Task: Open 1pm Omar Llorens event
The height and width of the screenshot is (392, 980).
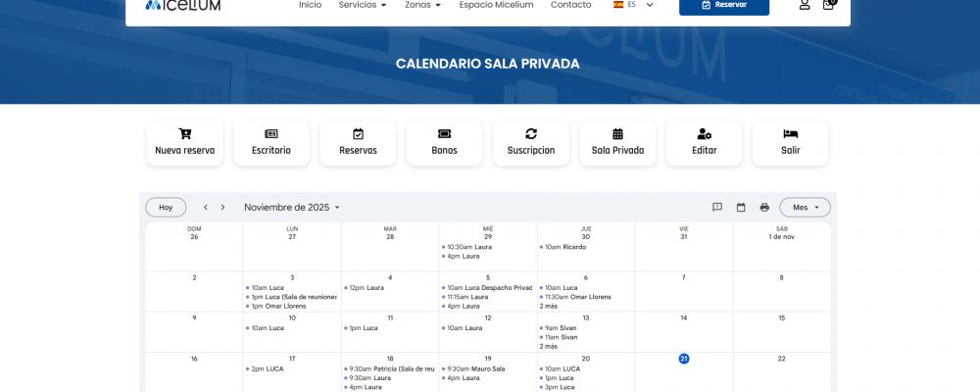Action: [275, 307]
